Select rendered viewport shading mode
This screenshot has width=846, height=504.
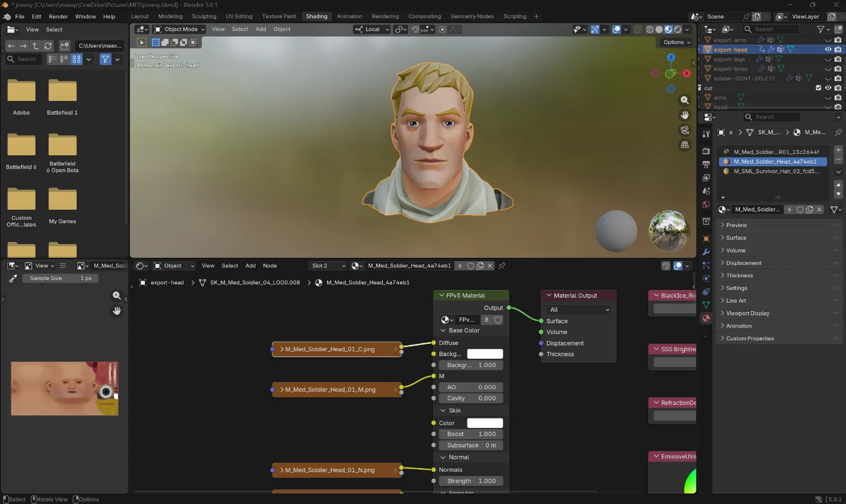point(678,30)
